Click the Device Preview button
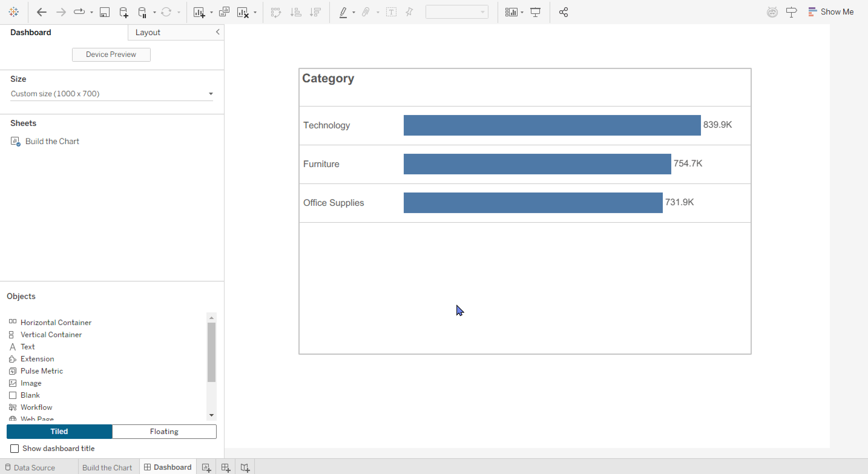Screen dimensions: 868x474 [x=111, y=54]
